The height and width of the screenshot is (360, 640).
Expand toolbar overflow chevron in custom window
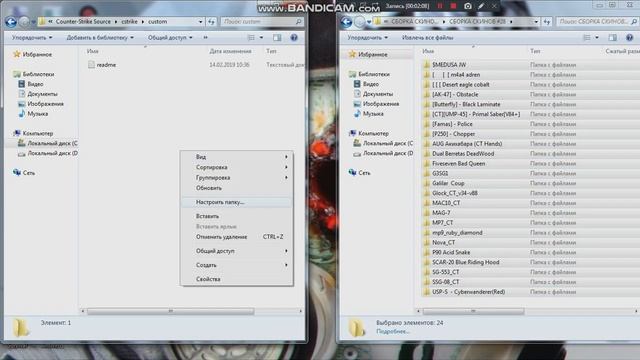point(205,38)
